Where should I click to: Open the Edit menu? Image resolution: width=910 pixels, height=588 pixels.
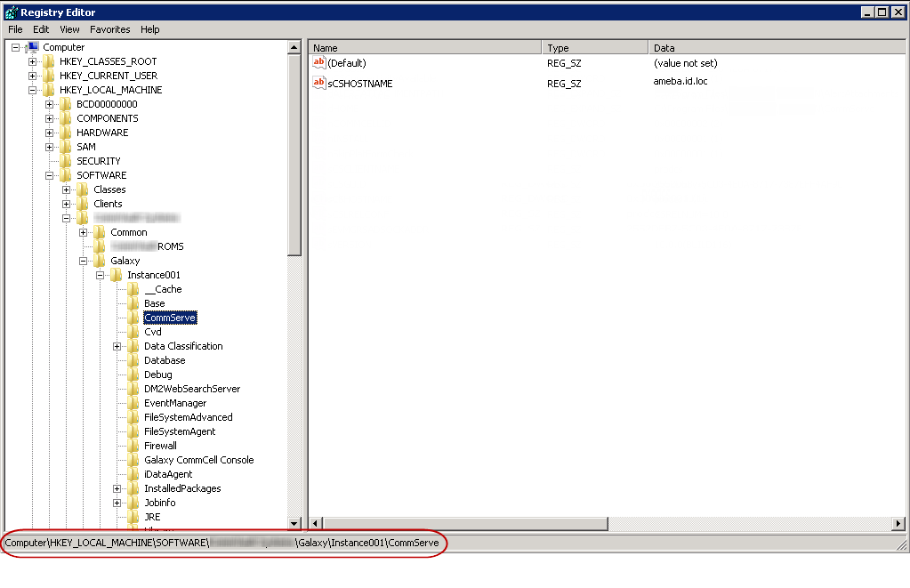pyautogui.click(x=41, y=29)
